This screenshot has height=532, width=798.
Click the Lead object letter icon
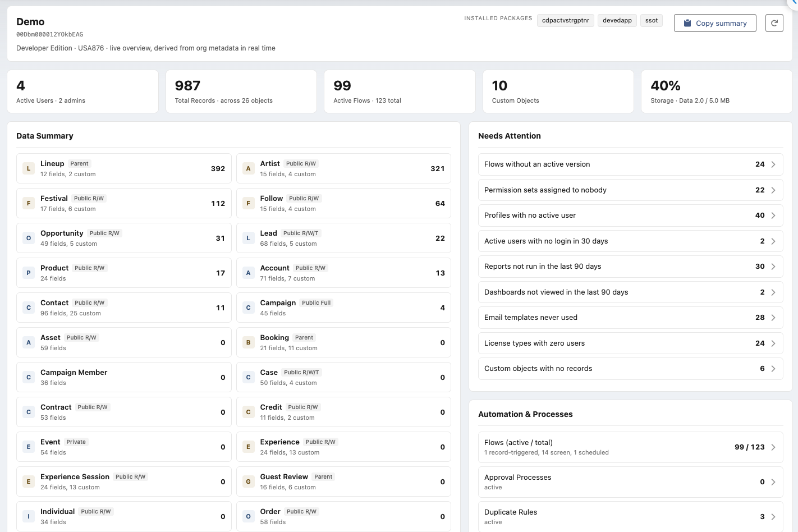(249, 238)
